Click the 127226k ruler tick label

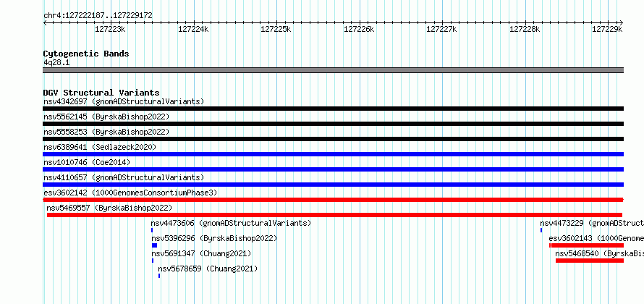[359, 29]
